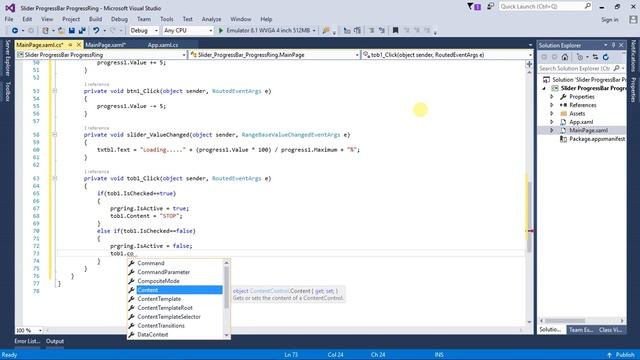
Task: Click the bookmark toggle icon in toolbar
Action: 395,30
